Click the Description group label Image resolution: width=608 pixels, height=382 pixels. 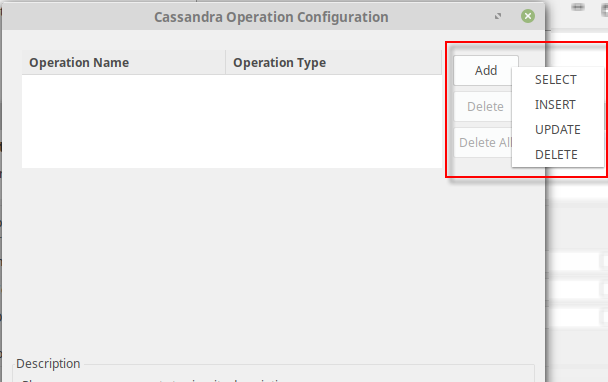point(48,363)
